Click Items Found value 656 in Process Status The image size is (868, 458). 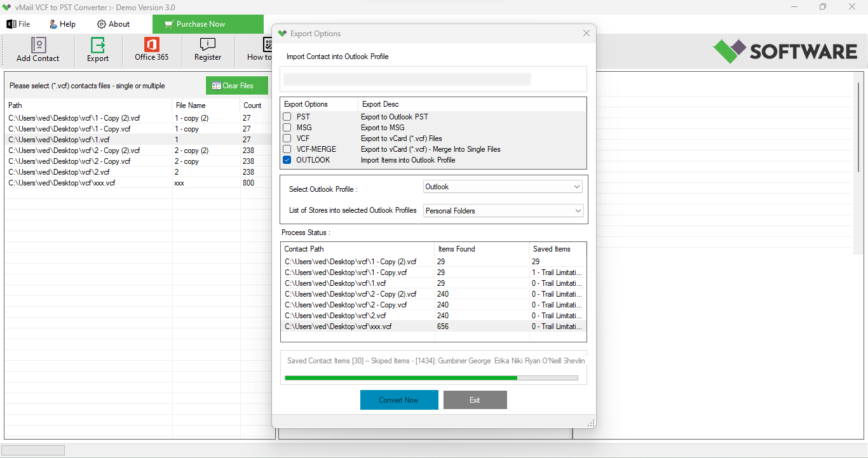point(443,327)
